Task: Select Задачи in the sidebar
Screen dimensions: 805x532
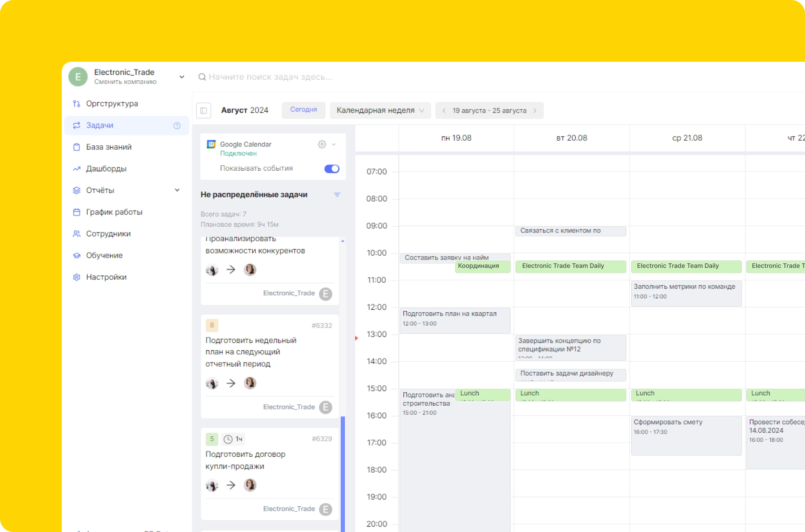Action: 126,125
